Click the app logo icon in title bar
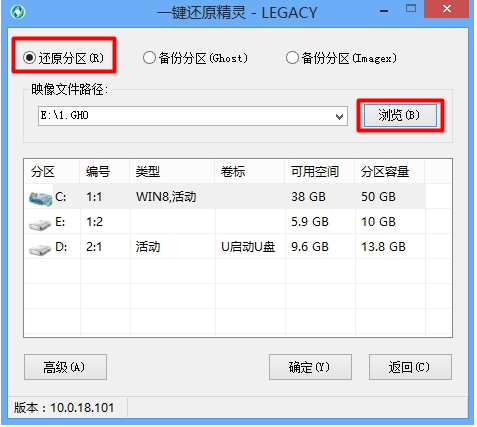The width and height of the screenshot is (477, 427). coord(18,12)
